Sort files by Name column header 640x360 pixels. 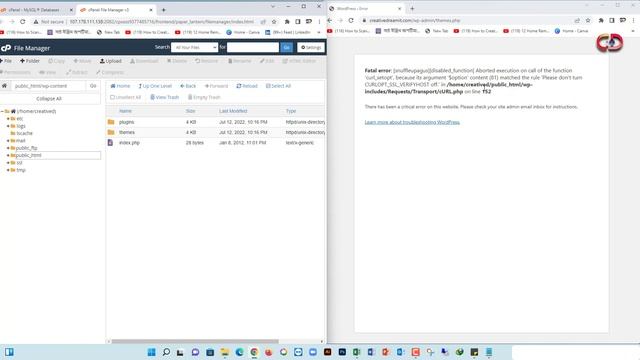125,111
